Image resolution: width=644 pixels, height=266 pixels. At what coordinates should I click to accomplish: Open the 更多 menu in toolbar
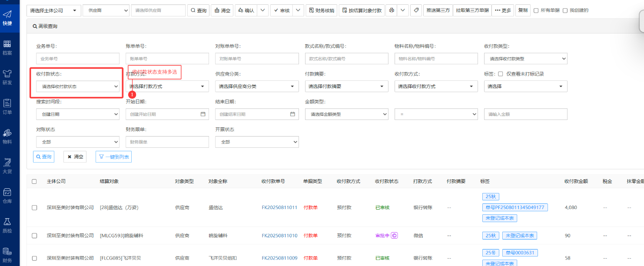[x=503, y=10]
